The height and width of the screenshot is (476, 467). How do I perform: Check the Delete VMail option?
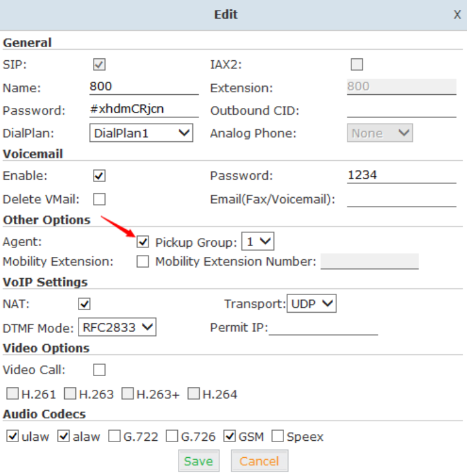[x=99, y=200]
